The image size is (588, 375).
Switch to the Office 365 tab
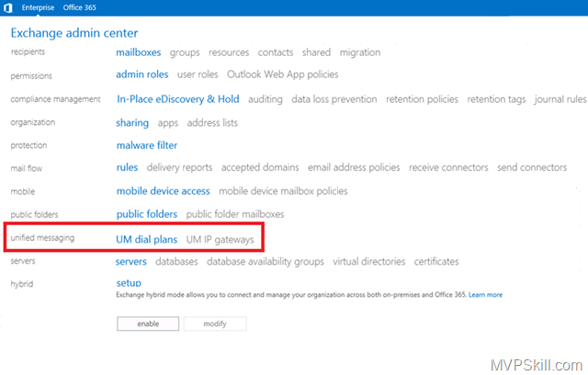(x=80, y=7)
